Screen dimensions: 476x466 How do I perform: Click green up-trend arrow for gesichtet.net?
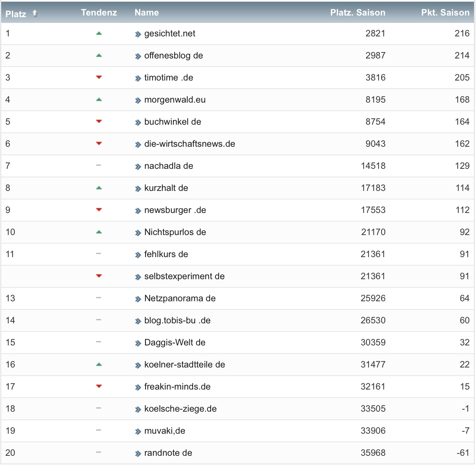coord(99,34)
